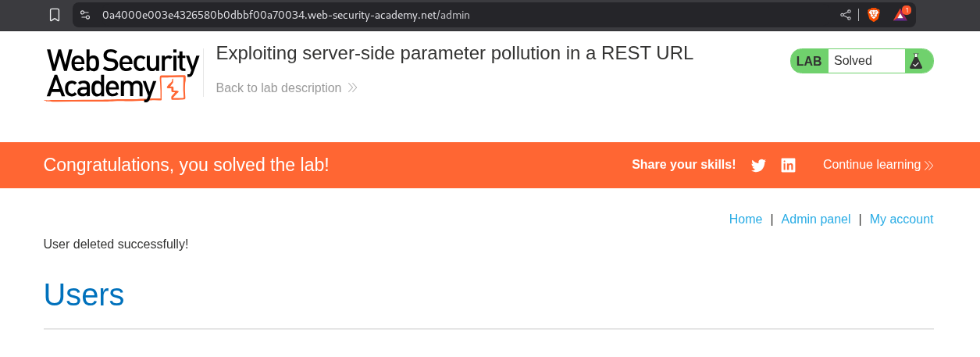The height and width of the screenshot is (357, 980).
Task: Share on Twitter via bird icon
Action: [x=758, y=165]
